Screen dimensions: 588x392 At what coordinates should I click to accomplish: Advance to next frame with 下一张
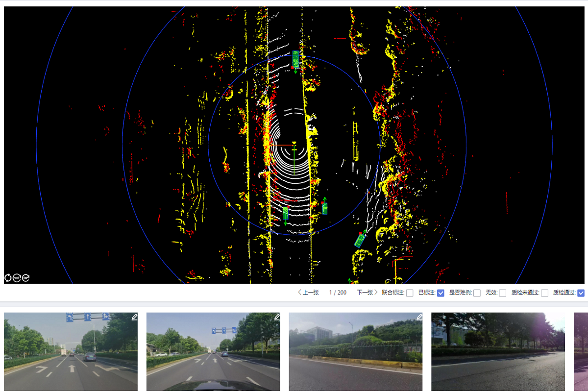tap(367, 293)
